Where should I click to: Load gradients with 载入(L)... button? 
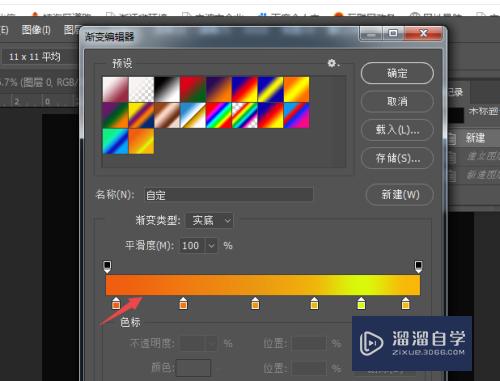(x=397, y=130)
